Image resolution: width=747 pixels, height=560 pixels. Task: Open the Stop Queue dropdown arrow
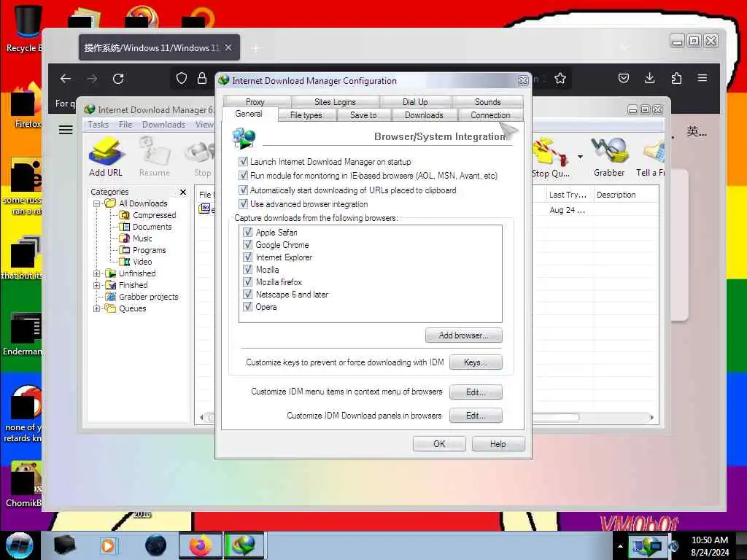tap(580, 157)
